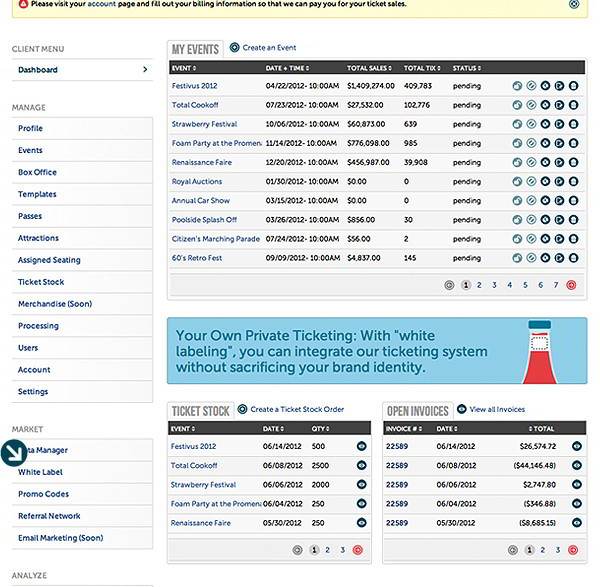Sort My Events by DATE + TIME
The width and height of the screenshot is (600, 587).
coord(287,68)
